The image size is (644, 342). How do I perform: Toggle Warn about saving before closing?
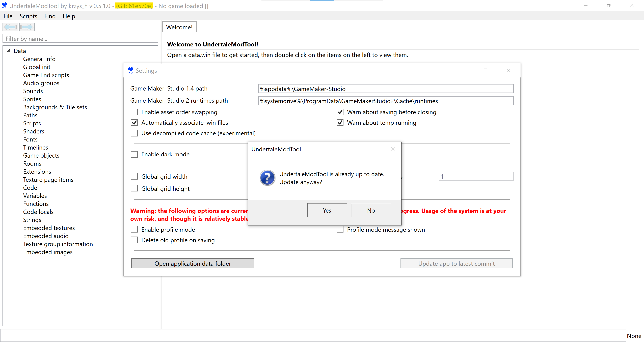340,112
